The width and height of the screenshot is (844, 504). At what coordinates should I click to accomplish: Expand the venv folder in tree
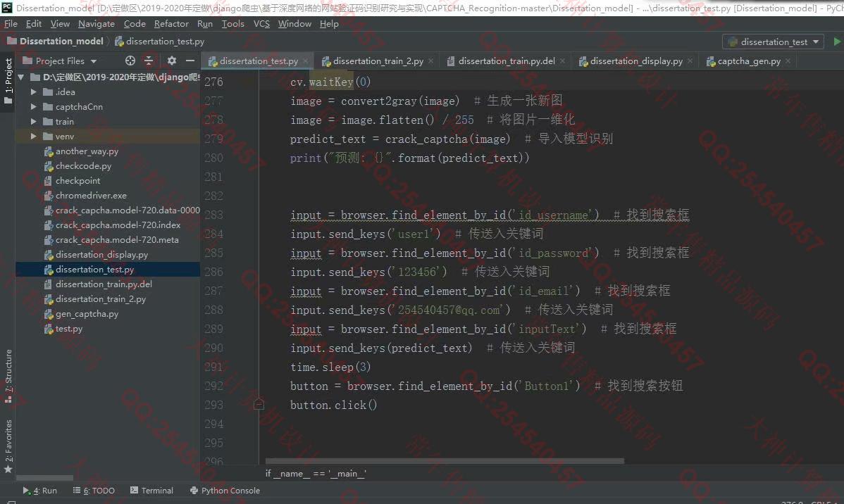[x=33, y=137]
